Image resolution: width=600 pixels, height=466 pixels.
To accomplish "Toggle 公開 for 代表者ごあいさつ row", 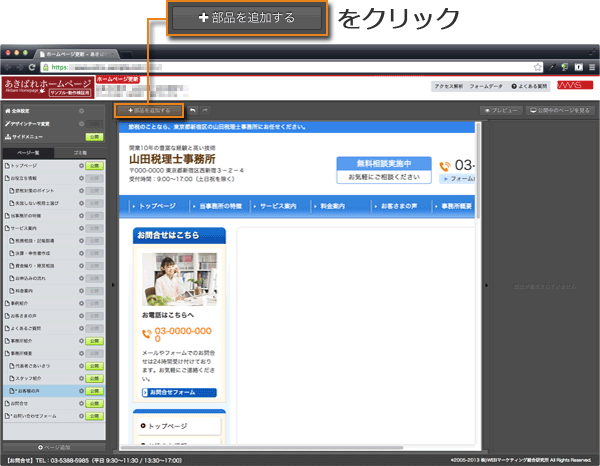I will click(95, 366).
